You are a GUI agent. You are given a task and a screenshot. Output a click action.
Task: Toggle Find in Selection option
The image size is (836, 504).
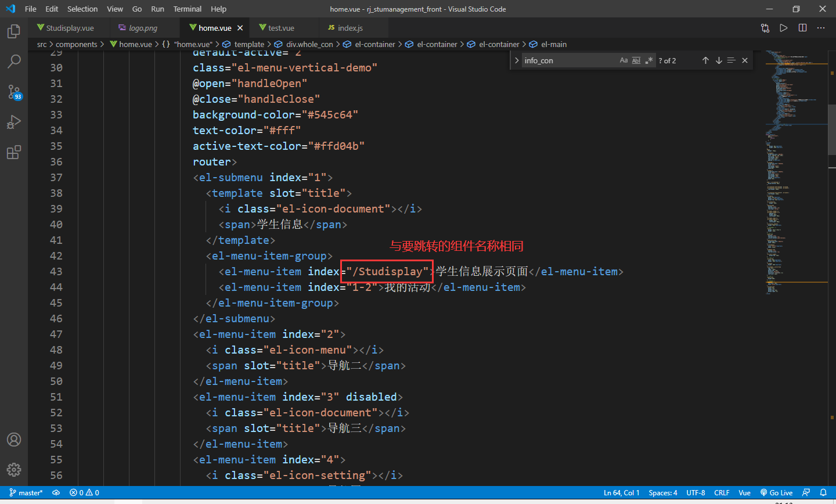coord(732,60)
